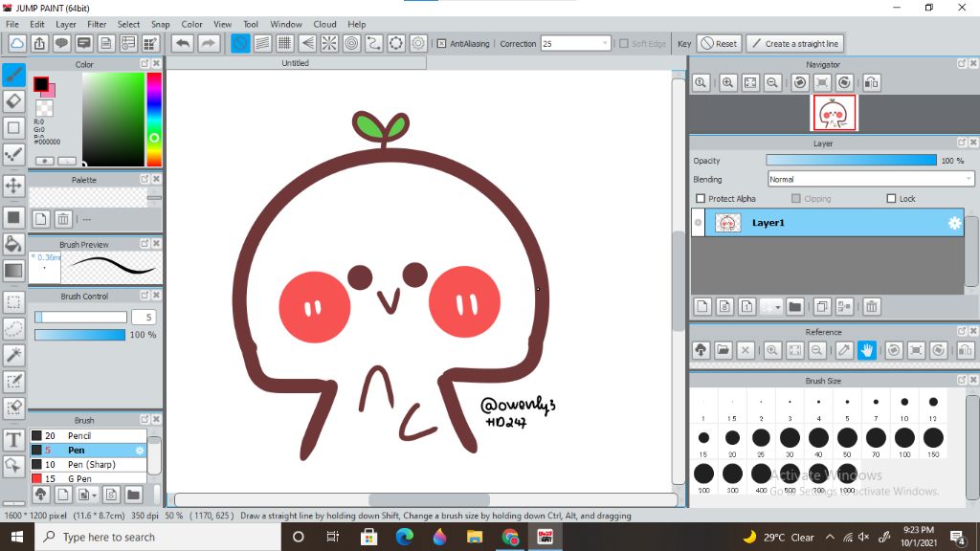Delete layer using trash icon in Layer panel
Screen dimensions: 980x551
click(x=872, y=307)
